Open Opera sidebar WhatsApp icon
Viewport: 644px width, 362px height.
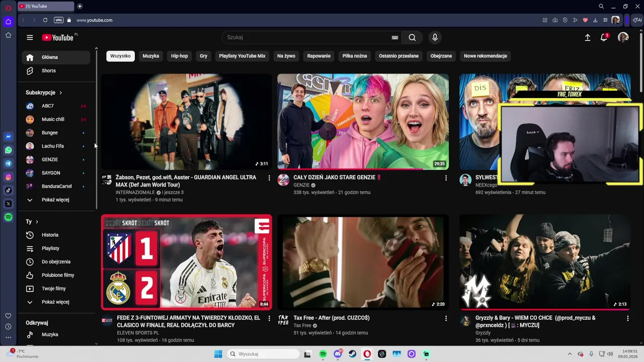(8, 150)
